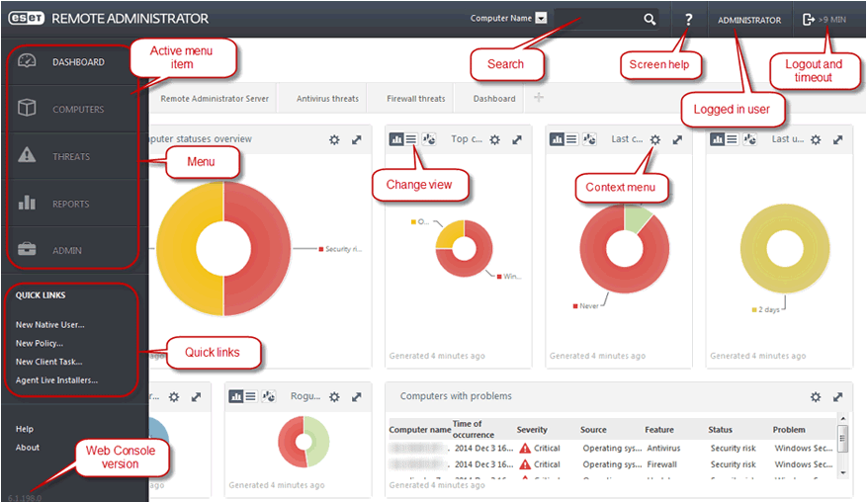Sort by the Severity column header
Screen dimensions: 868x502
532,430
